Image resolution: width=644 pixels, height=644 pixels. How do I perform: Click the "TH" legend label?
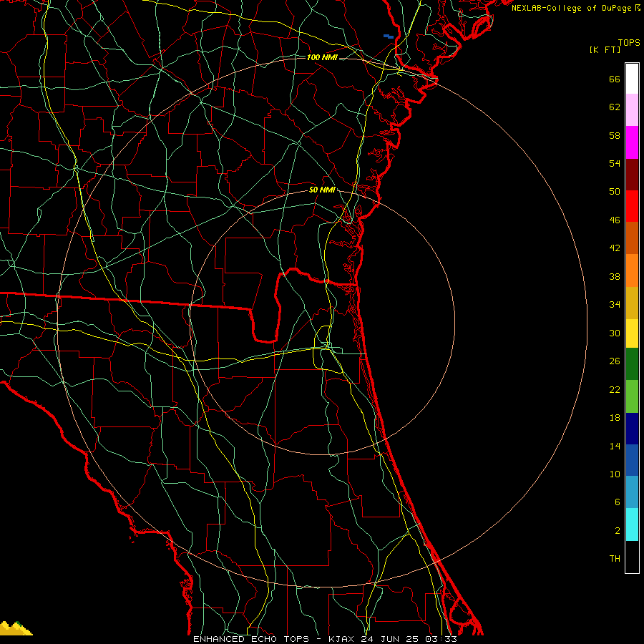point(615,559)
